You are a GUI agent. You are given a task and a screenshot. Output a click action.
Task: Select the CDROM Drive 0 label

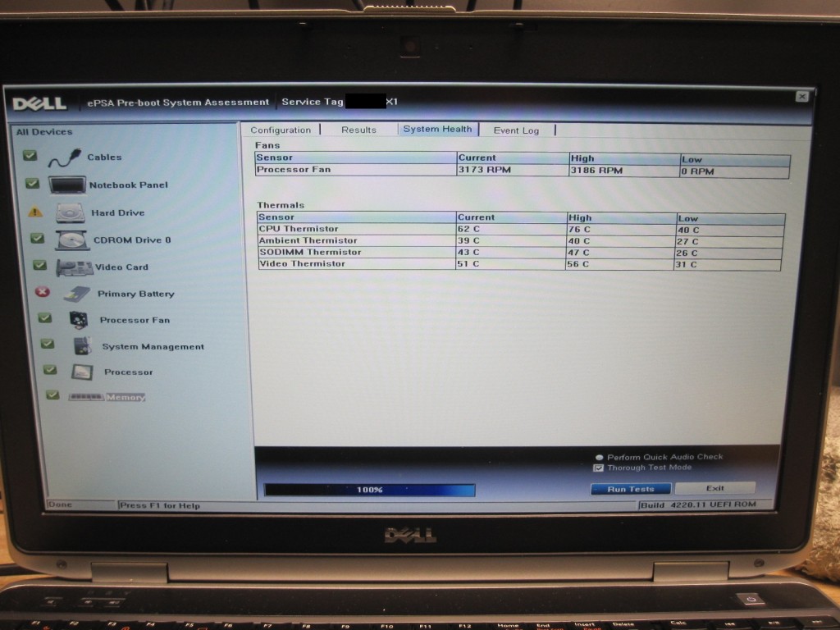coord(132,240)
